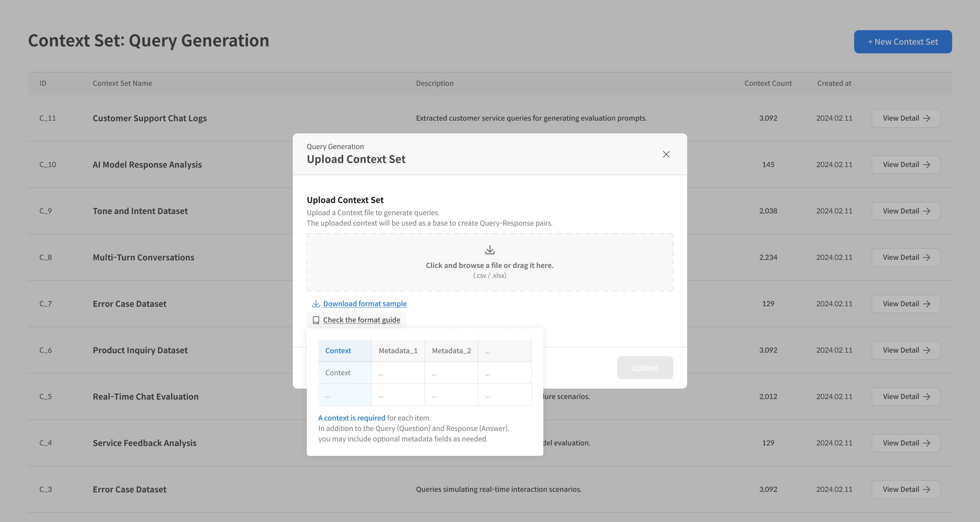This screenshot has height=522, width=980.
Task: Open View Detail for Product Inquiry Dataset
Action: [x=905, y=350]
